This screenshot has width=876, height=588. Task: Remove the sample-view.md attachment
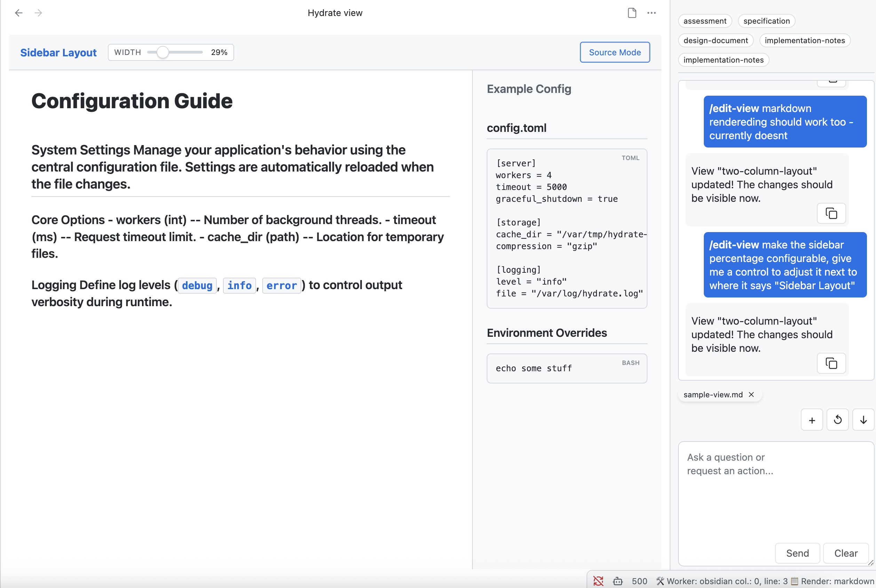(751, 395)
